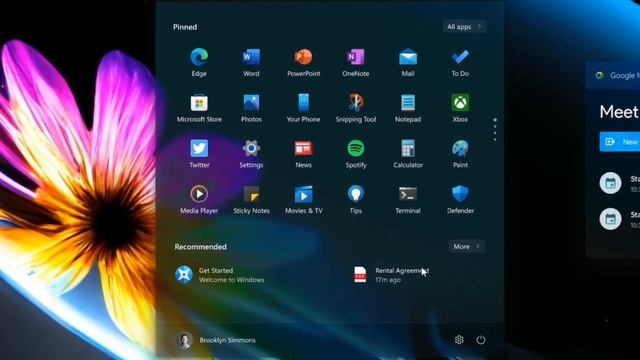Image resolution: width=640 pixels, height=360 pixels.
Task: Open Get Started Welcome to Windows
Action: pyautogui.click(x=220, y=275)
